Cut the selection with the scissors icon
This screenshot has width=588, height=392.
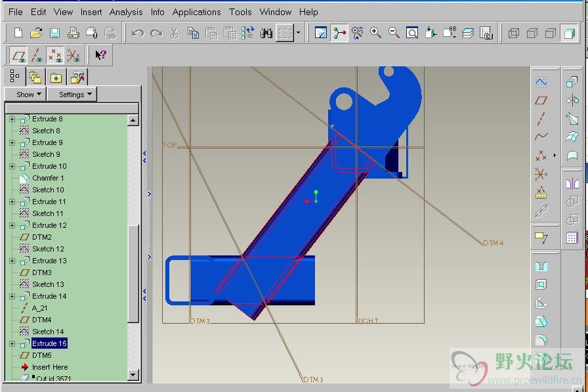175,33
